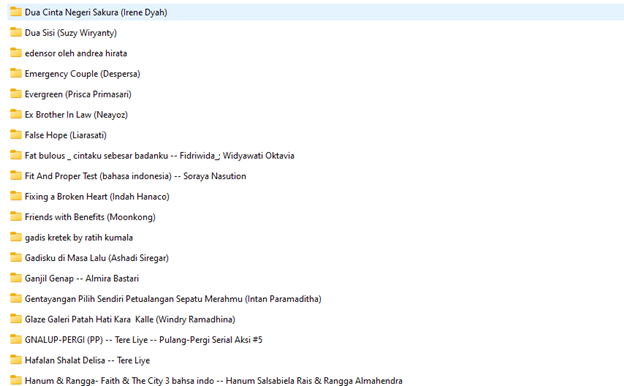Select the edensor oleh andrea hirata folder icon
624x386 pixels.
pos(16,53)
